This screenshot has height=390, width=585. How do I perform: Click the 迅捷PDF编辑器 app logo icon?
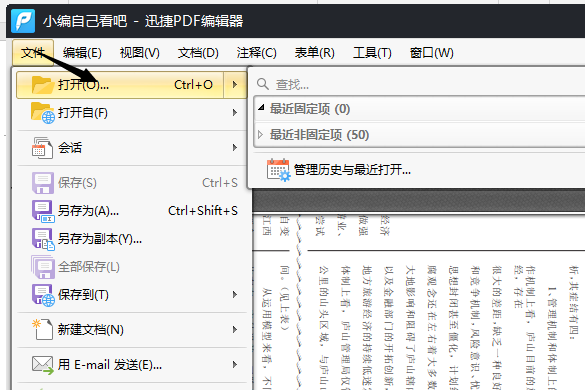(23, 21)
